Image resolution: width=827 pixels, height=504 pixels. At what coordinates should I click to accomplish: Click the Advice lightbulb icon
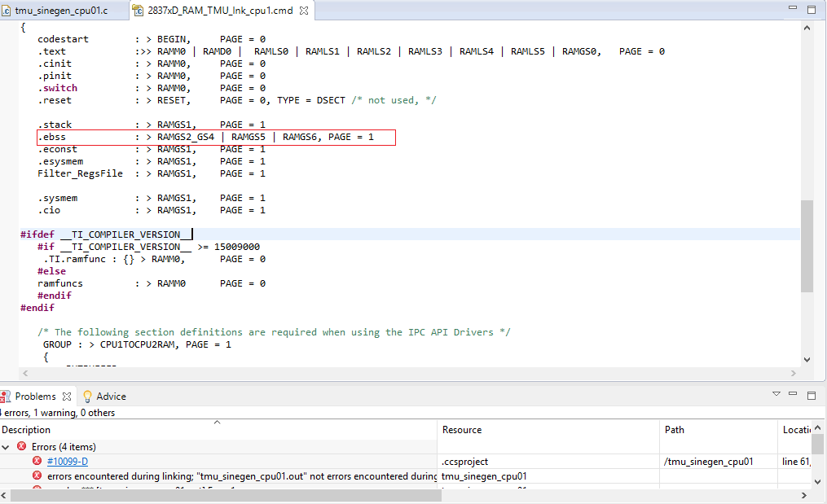tap(87, 397)
